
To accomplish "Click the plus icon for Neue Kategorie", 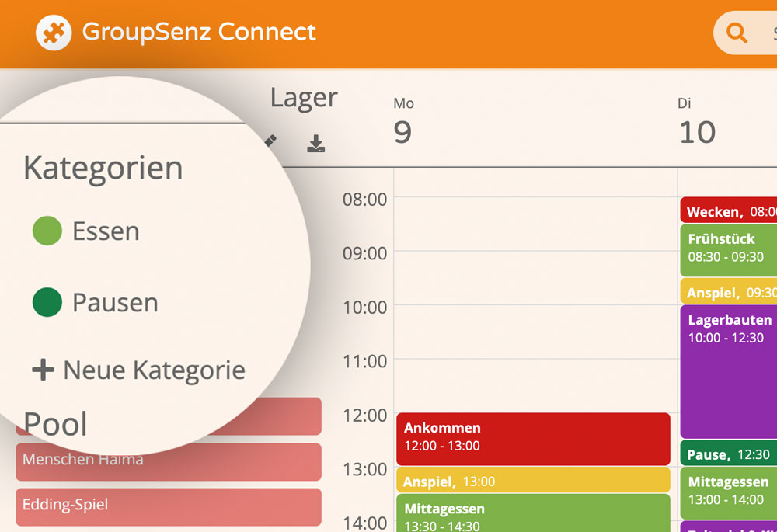I will [43, 370].
